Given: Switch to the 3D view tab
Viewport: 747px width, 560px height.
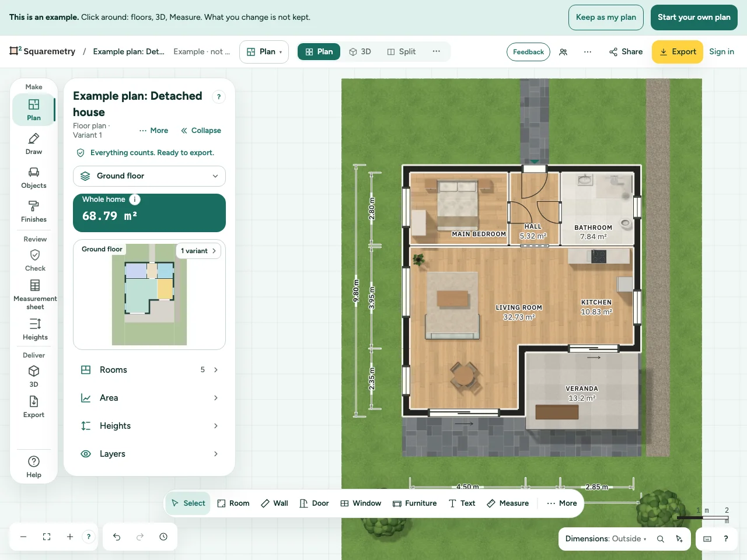Looking at the screenshot, I should coord(360,52).
